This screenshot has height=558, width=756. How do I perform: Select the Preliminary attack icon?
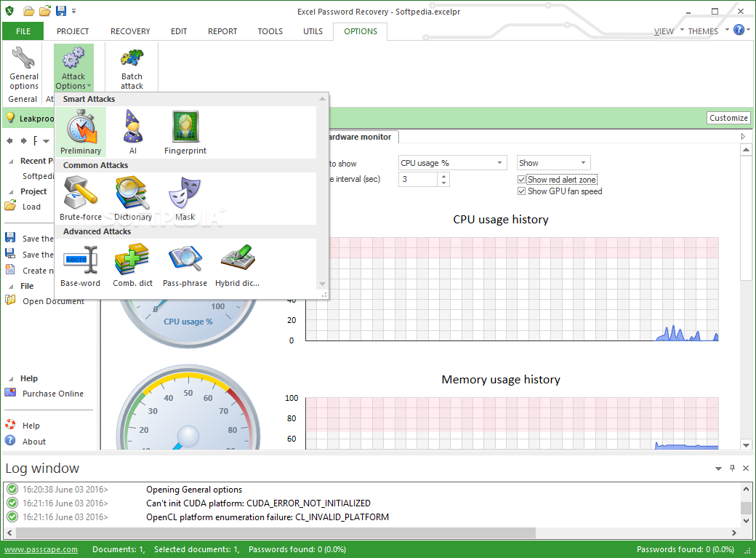click(81, 127)
